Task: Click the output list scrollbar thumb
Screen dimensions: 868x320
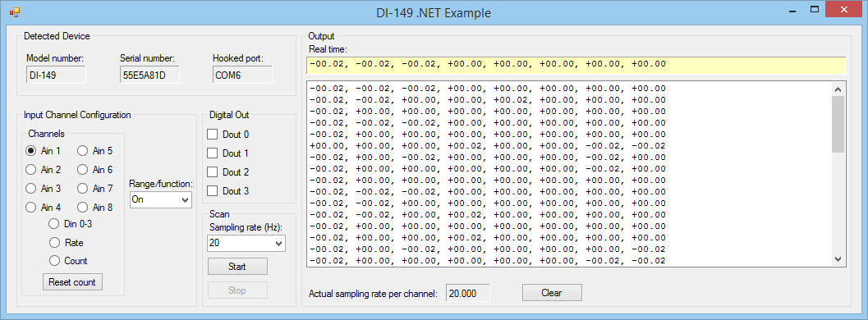Action: [x=838, y=124]
